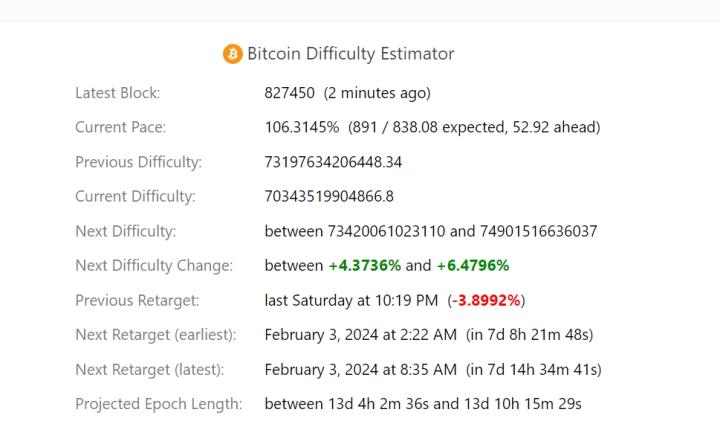Click the green +4.3736% change value

click(365, 265)
